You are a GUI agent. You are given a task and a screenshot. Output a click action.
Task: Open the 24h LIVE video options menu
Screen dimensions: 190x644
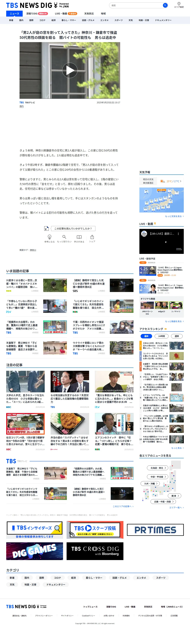178,234
